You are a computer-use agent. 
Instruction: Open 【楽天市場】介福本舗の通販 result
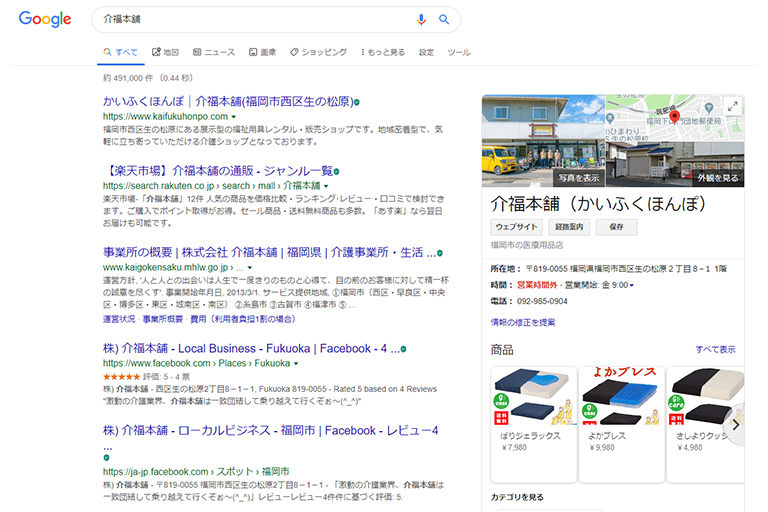point(217,171)
